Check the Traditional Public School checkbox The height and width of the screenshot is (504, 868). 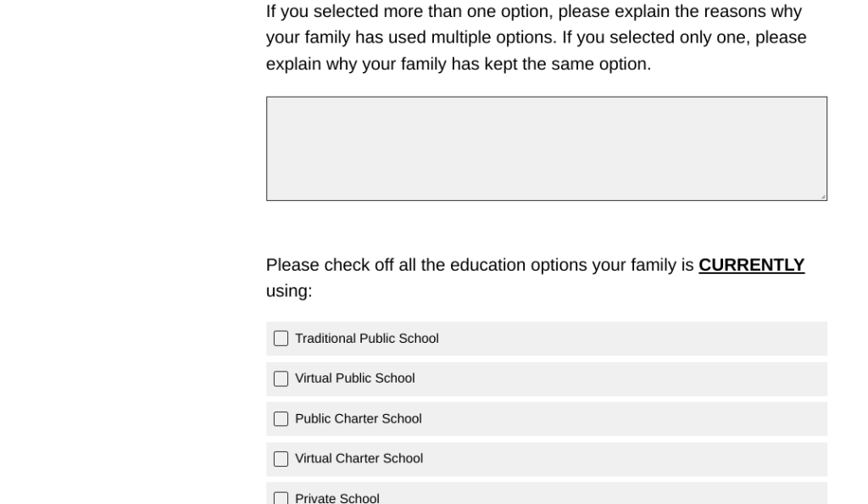[x=281, y=339]
